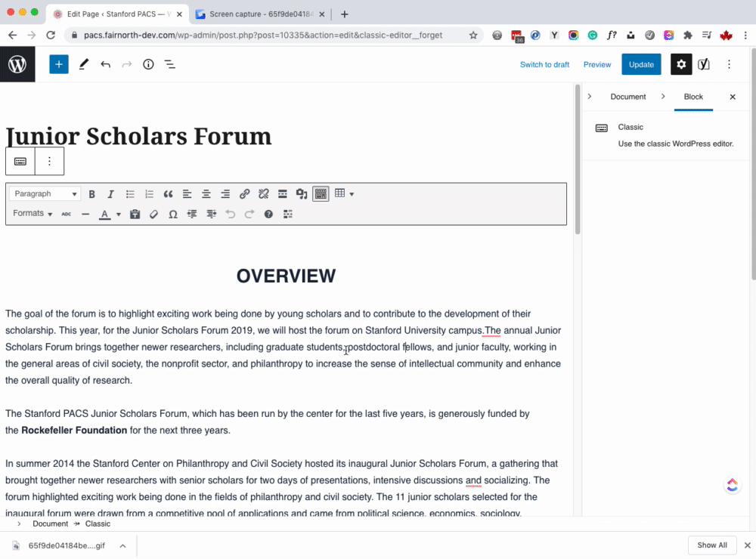The height and width of the screenshot is (559, 756).
Task: Switch to the Document tab
Action: coord(627,97)
